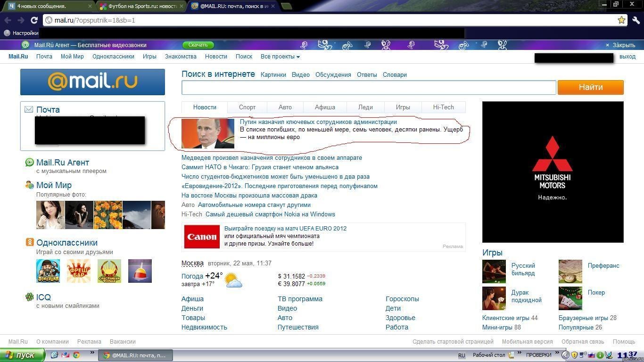Open news Саммит НАТО в Чикаго
This screenshot has height=362, width=644.
[x=260, y=167]
